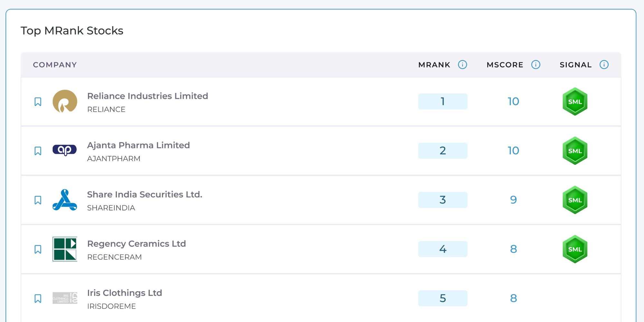Click SML signal badge for Share India
The image size is (644, 322).
point(575,200)
